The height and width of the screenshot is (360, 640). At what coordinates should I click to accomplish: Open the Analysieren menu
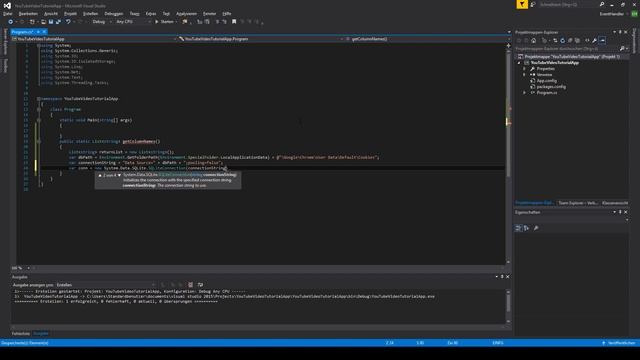click(x=186, y=13)
